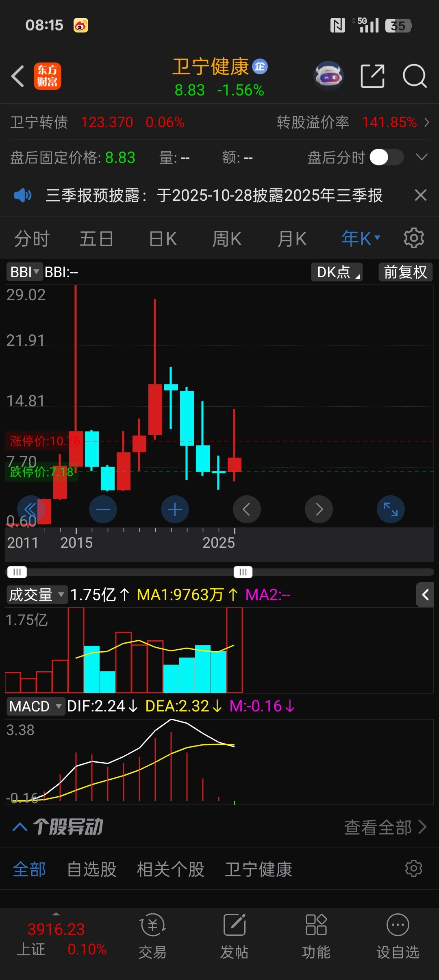Viewport: 439px width, 980px height.
Task: Move chart left with arrow button
Action: 247,509
